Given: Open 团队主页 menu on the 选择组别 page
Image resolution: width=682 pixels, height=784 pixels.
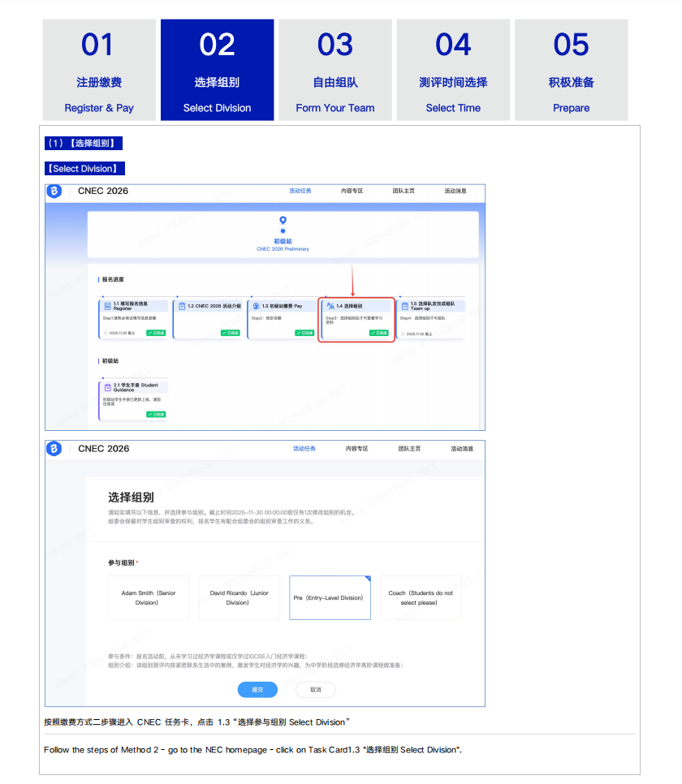Looking at the screenshot, I should coord(409,449).
